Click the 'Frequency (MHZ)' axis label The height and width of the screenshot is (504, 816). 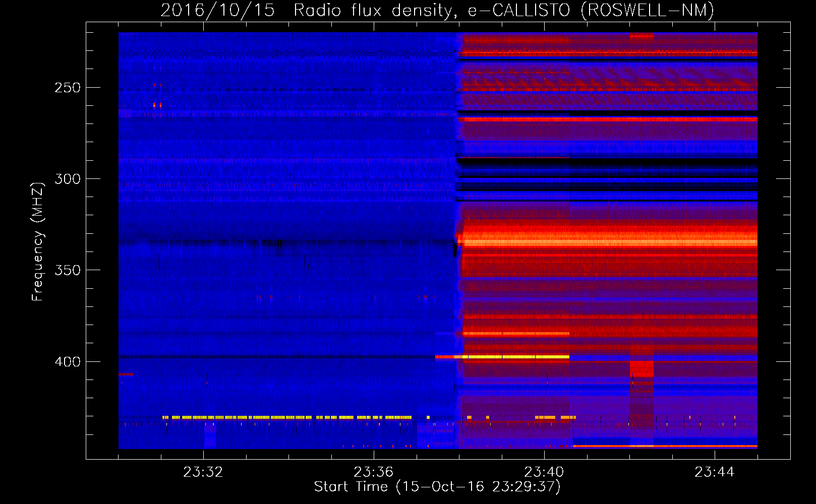tap(38, 241)
